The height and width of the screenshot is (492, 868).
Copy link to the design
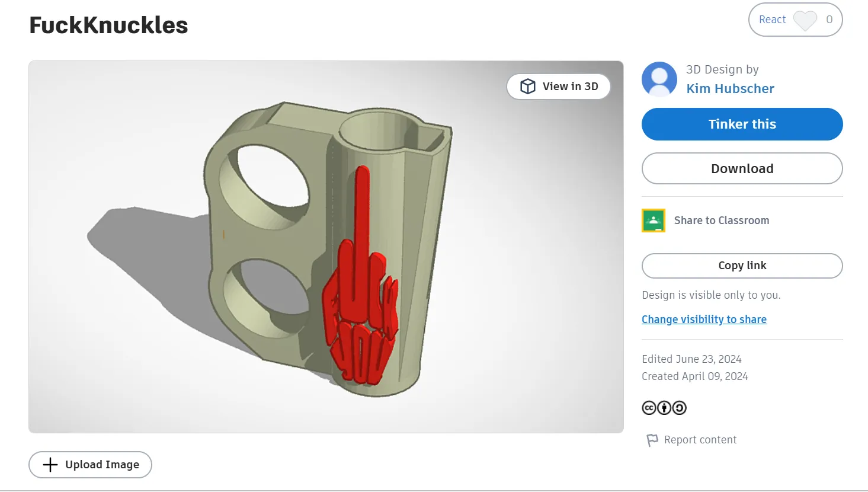coord(742,266)
